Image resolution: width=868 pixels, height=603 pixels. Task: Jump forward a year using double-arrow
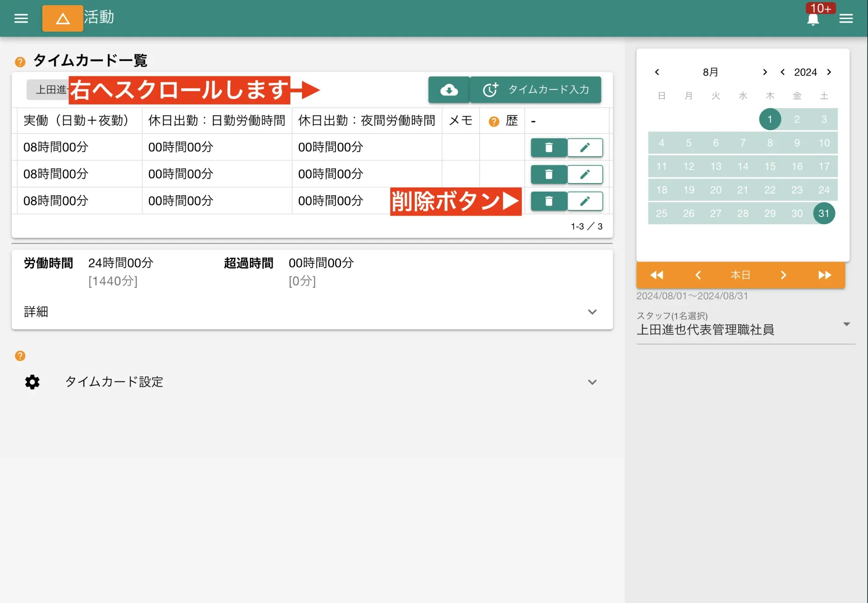(x=824, y=275)
